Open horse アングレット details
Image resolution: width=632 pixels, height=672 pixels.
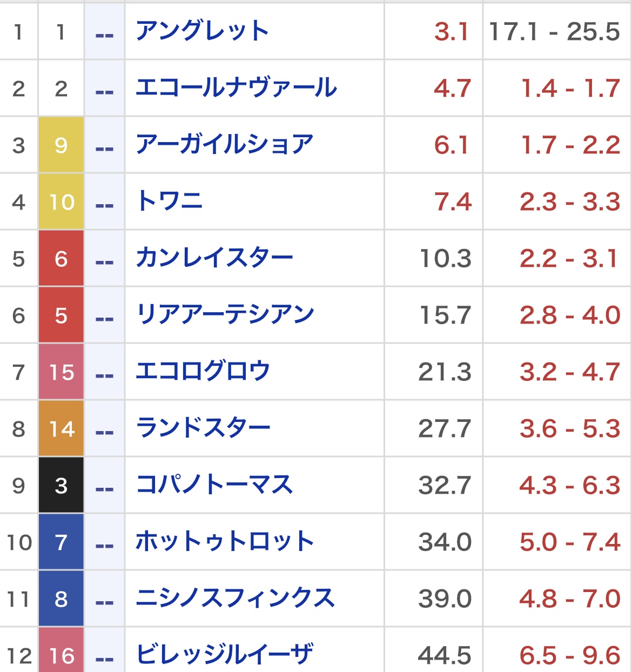pos(203,31)
